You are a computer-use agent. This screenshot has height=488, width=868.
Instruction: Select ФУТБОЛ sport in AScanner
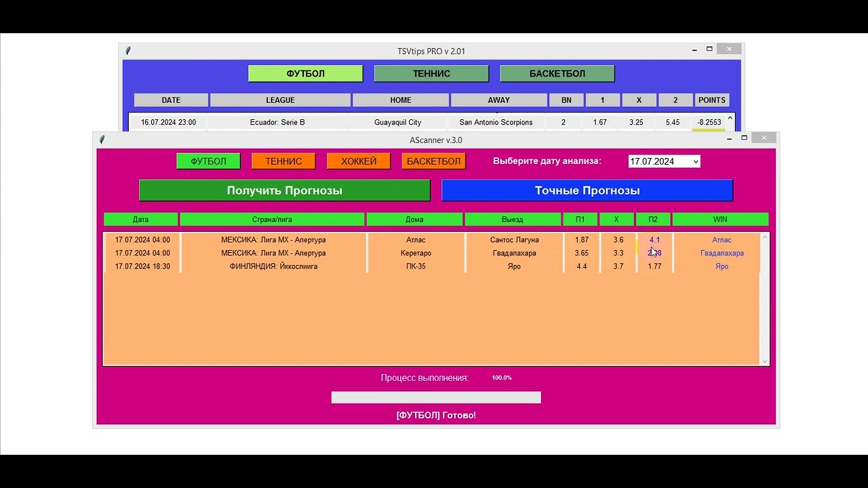pyautogui.click(x=208, y=161)
